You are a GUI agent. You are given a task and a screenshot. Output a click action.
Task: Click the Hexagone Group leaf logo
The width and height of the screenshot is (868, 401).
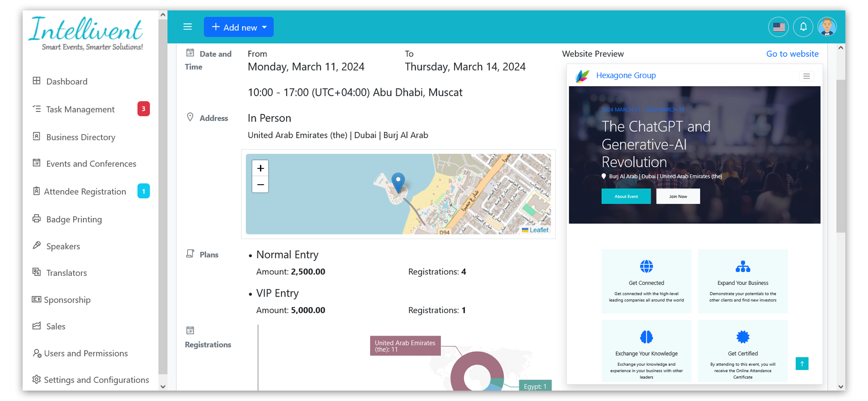click(582, 75)
